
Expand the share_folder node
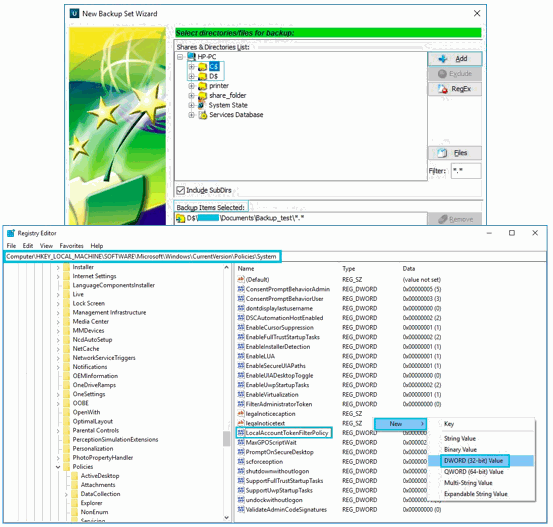[x=191, y=96]
